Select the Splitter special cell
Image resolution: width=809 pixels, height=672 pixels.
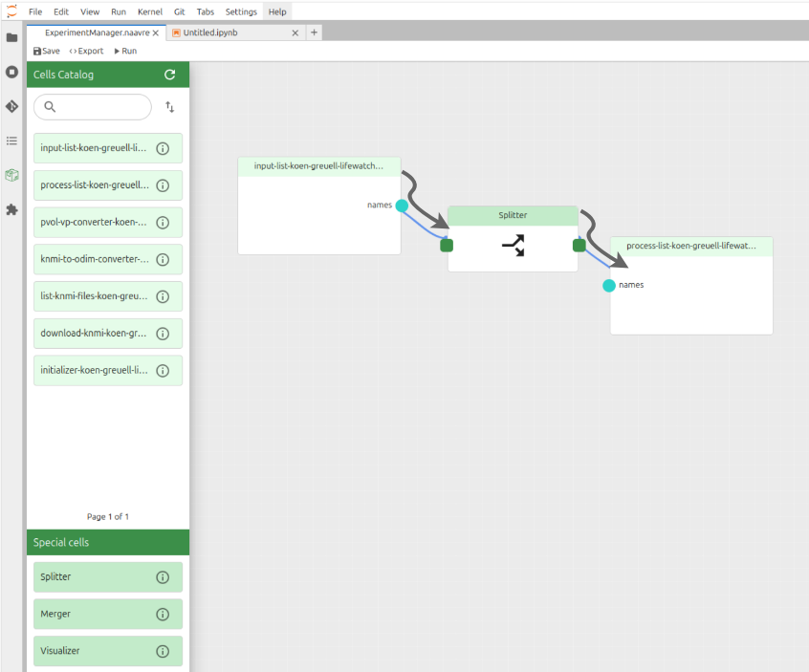(x=108, y=577)
